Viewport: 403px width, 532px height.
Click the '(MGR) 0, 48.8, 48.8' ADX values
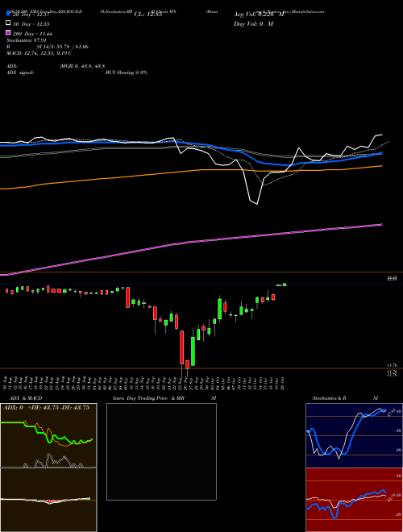(81, 66)
